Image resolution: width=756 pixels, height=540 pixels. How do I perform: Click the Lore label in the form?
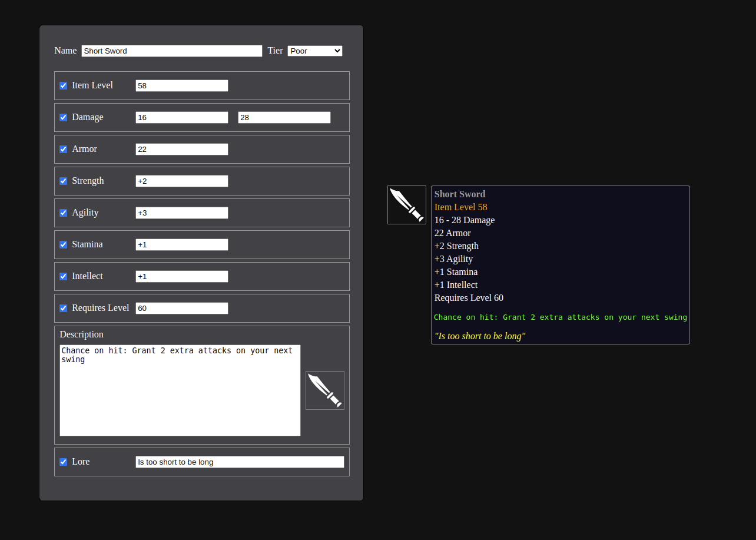(x=81, y=462)
